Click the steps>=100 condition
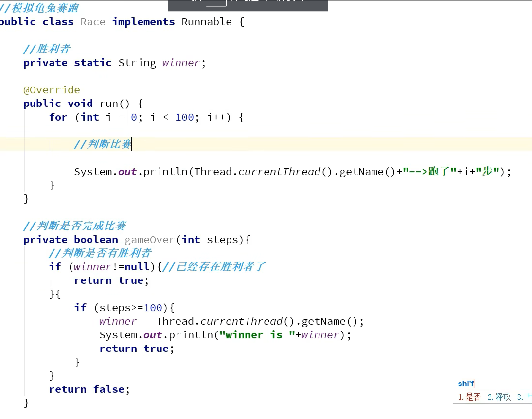The width and height of the screenshot is (532, 419). [x=131, y=308]
